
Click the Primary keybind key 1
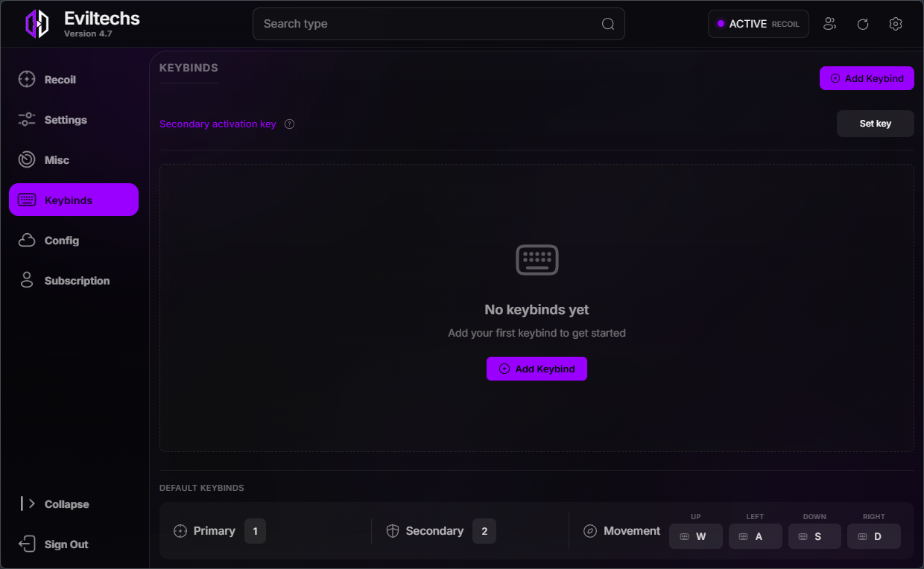click(x=255, y=531)
